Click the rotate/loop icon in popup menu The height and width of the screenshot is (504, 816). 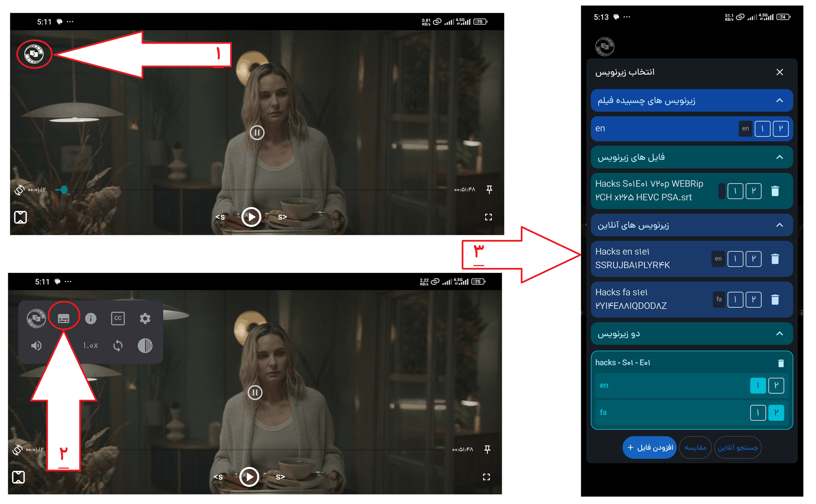tap(118, 346)
